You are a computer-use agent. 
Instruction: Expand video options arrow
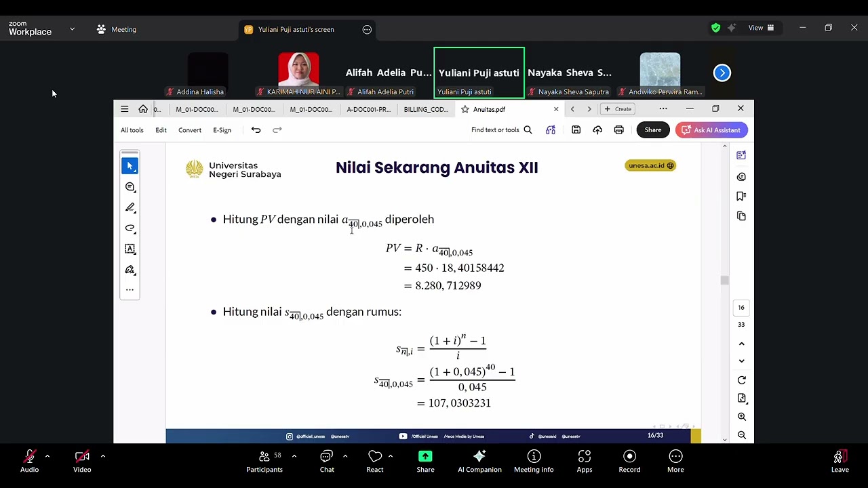pos(103,456)
